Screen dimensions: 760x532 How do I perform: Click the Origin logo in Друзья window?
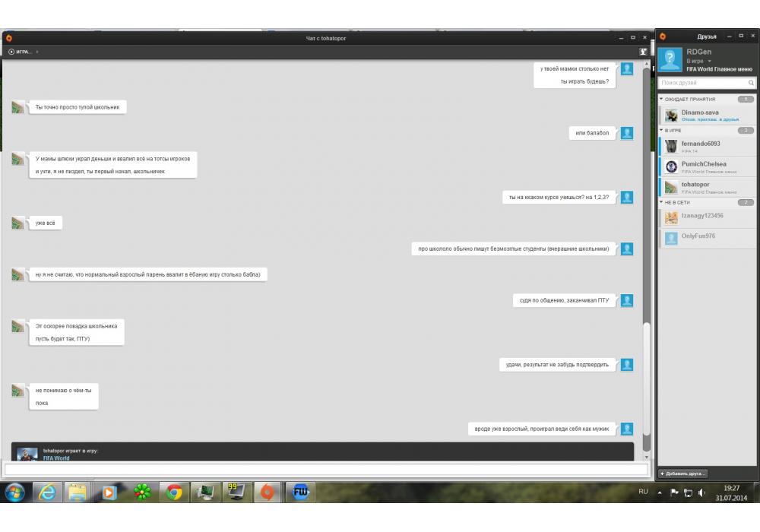[x=663, y=36]
